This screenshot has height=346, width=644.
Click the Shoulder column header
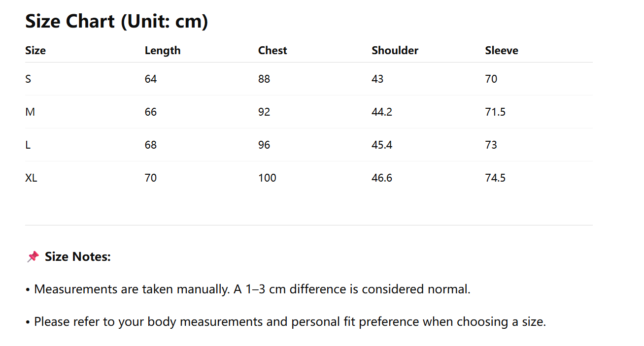[395, 50]
